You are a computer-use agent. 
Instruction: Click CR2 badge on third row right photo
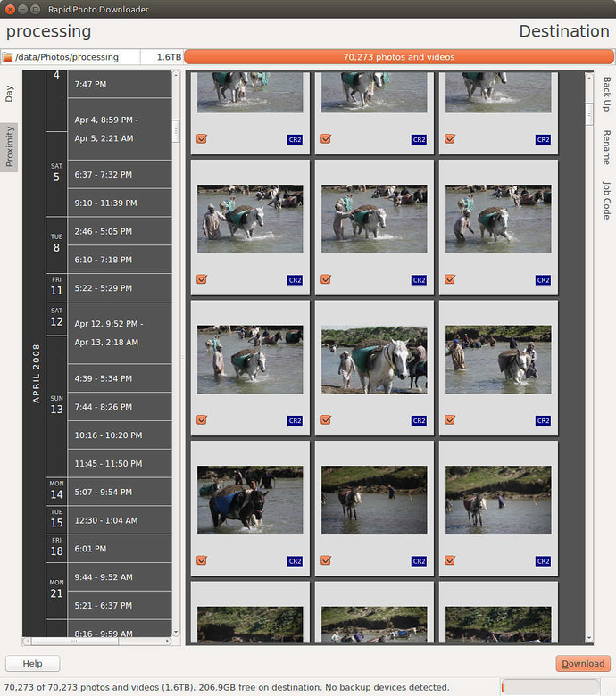click(543, 420)
